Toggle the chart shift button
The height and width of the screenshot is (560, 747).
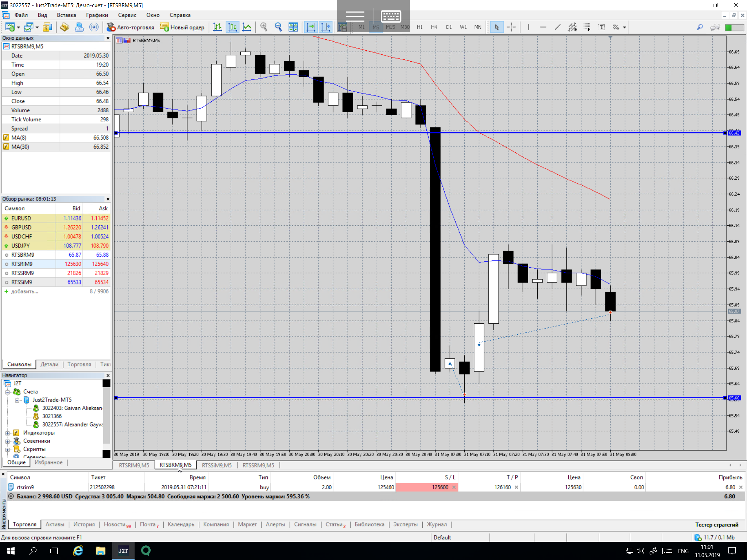point(325,27)
